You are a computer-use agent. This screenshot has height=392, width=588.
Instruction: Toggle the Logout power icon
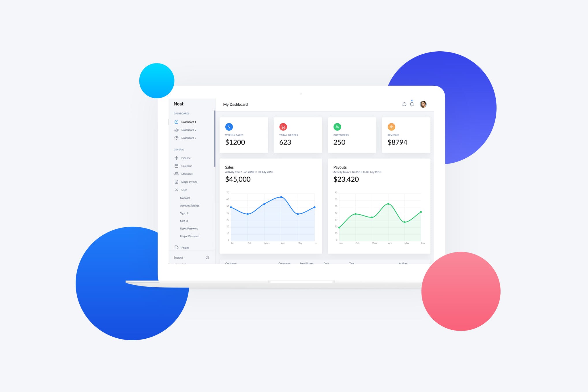click(207, 258)
